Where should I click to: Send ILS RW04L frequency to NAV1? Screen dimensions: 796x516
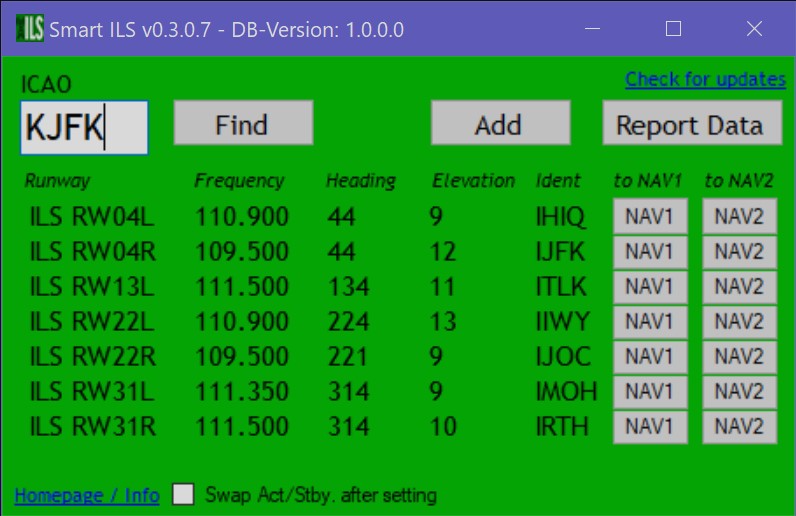tap(649, 216)
